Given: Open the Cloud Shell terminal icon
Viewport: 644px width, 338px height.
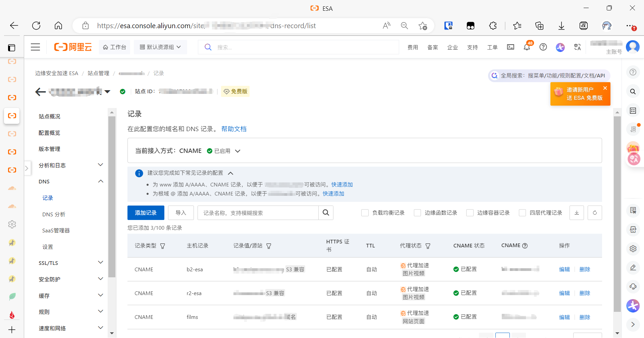Looking at the screenshot, I should 511,47.
